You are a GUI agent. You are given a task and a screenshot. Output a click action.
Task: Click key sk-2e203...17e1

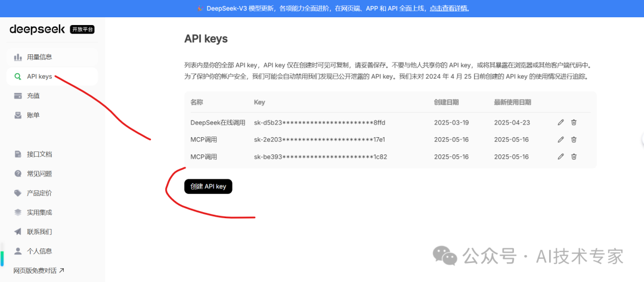[x=320, y=140]
